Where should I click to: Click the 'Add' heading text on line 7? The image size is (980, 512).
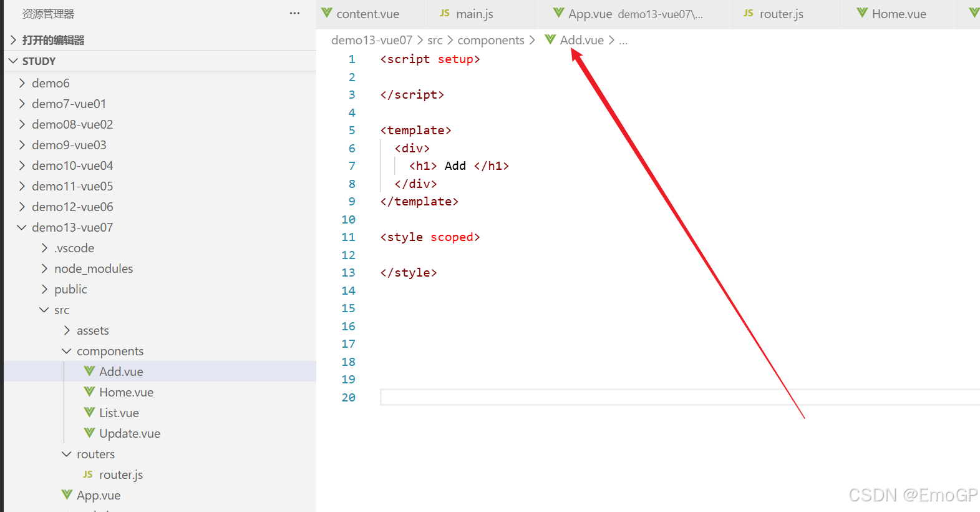455,165
